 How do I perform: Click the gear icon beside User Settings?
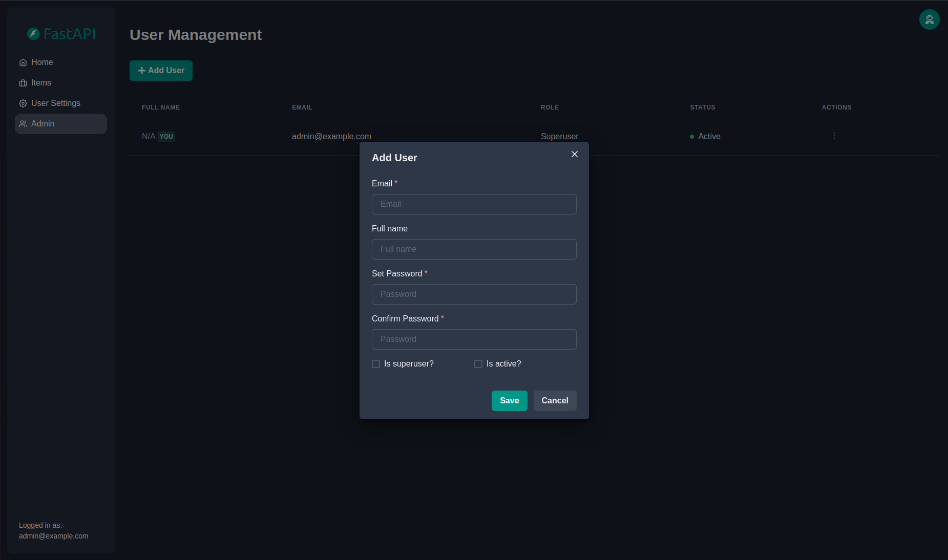(23, 103)
